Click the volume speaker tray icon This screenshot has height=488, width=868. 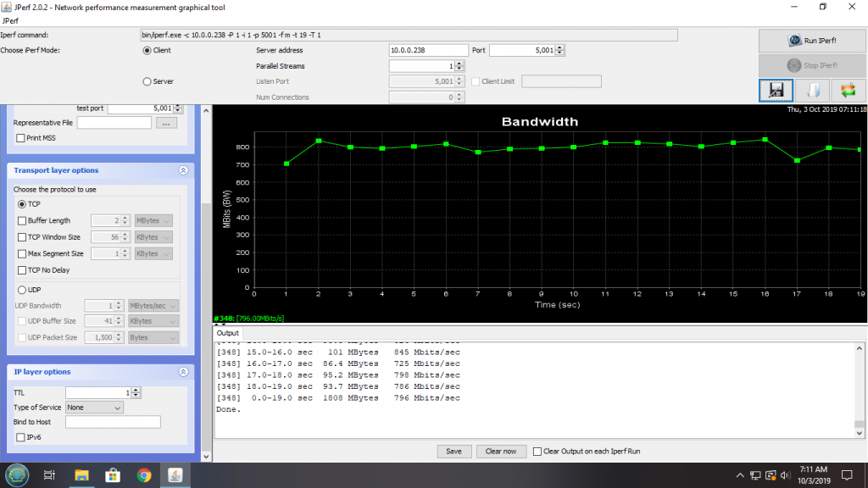[x=785, y=475]
